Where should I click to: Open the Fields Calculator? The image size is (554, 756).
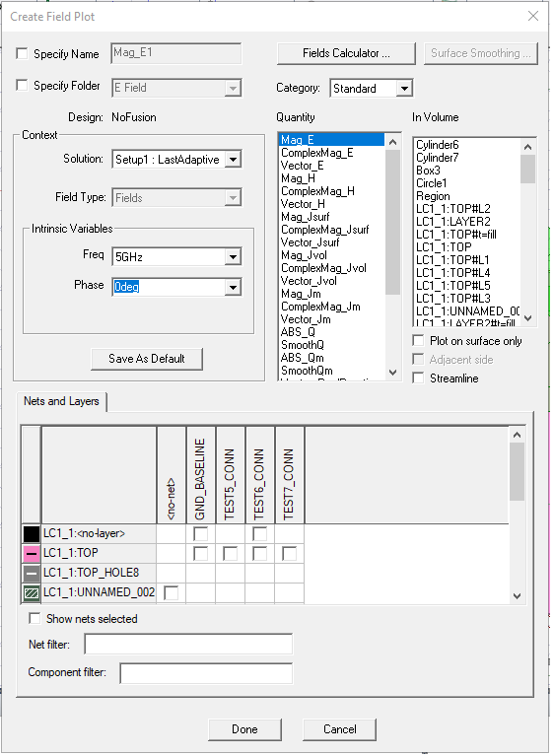coord(346,53)
